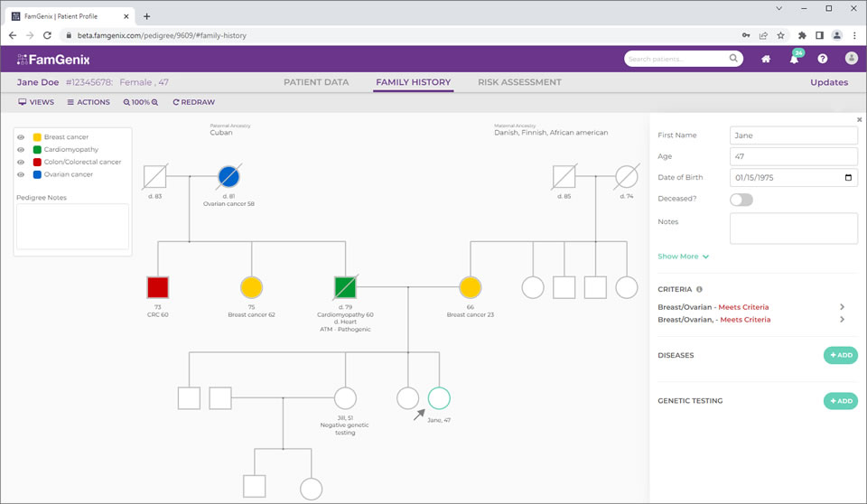Click the blue Ovarian cancer legend swatch
Viewport: 867px width, 504px height.
pos(37,174)
